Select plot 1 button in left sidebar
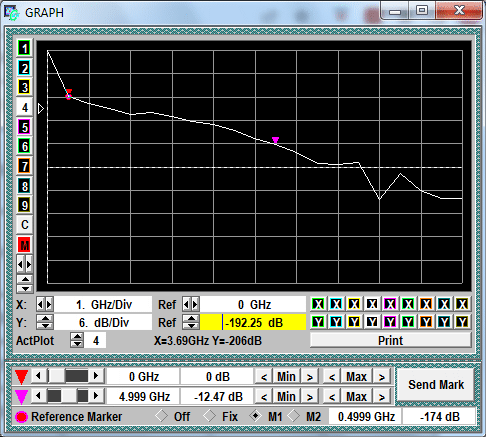This screenshot has height=437, width=486. 24,49
